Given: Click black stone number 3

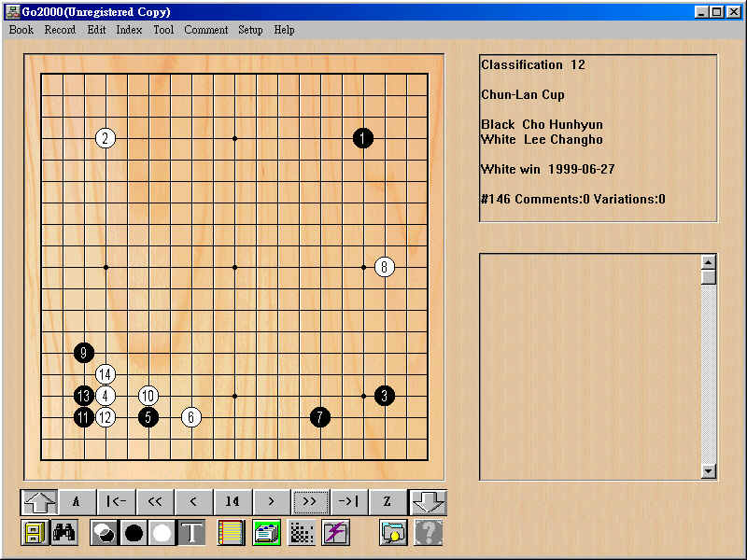Looking at the screenshot, I should coord(385,396).
